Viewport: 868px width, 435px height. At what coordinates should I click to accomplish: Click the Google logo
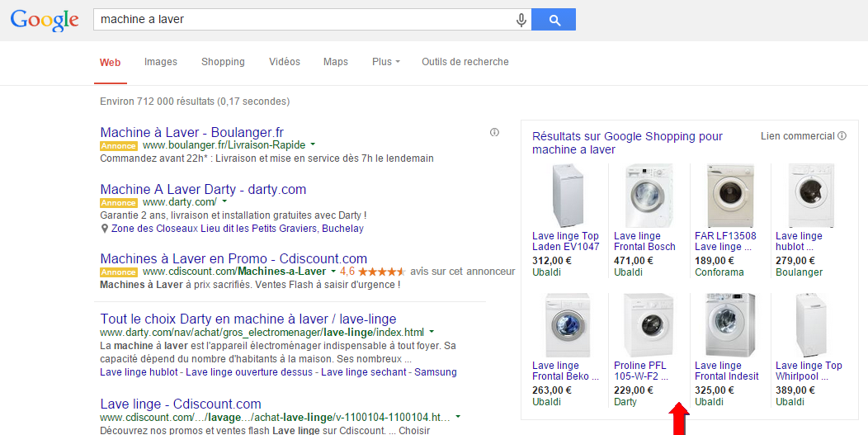(45, 20)
